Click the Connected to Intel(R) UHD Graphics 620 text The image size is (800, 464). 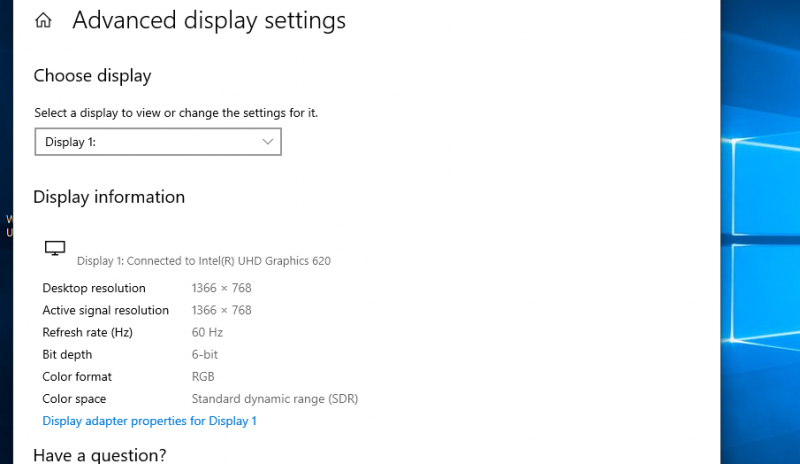pos(203,261)
